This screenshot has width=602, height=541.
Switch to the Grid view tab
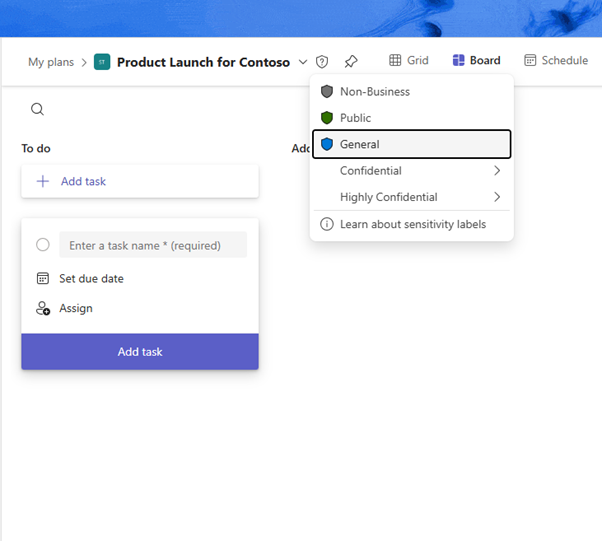[x=408, y=60]
